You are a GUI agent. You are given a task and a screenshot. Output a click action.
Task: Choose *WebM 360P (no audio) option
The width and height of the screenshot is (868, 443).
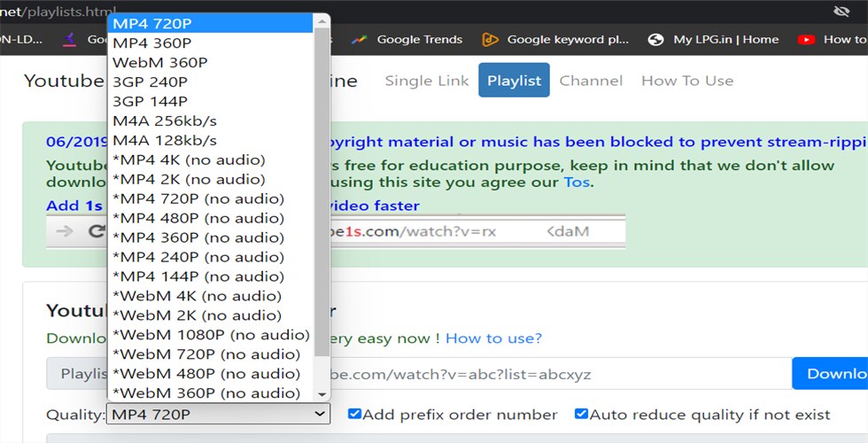click(211, 393)
